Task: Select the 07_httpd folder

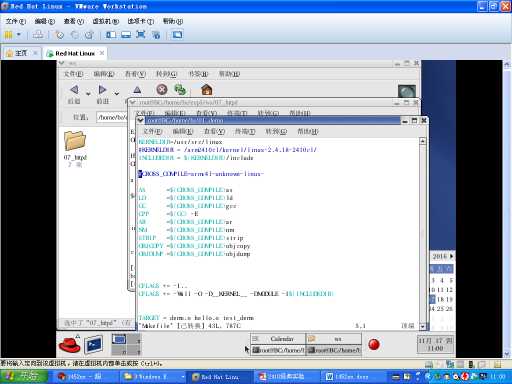Action: point(75,145)
